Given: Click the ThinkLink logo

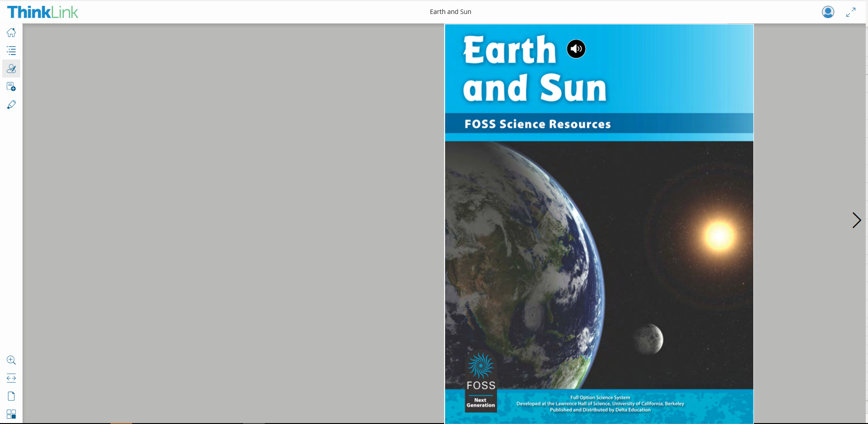Looking at the screenshot, I should [43, 12].
